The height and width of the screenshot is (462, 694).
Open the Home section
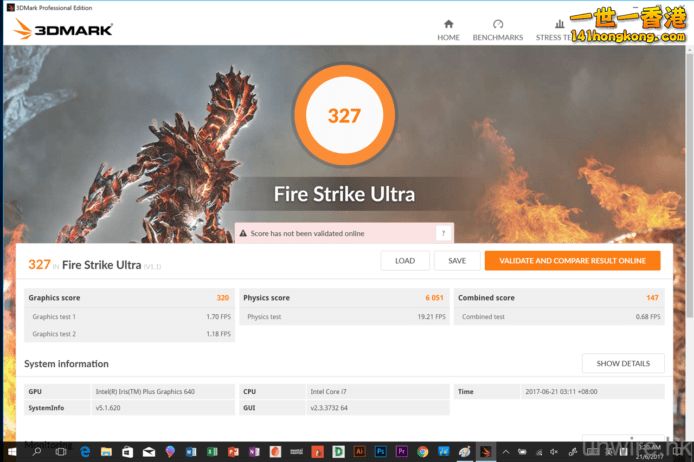click(448, 30)
